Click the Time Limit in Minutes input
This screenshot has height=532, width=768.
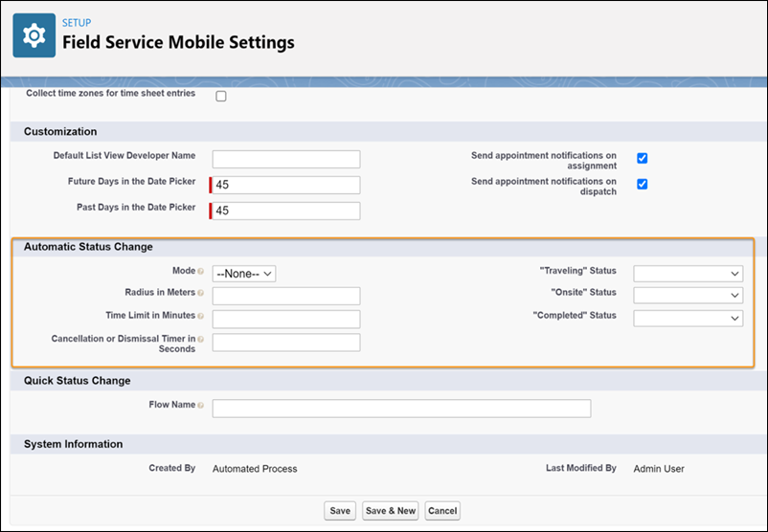point(286,319)
